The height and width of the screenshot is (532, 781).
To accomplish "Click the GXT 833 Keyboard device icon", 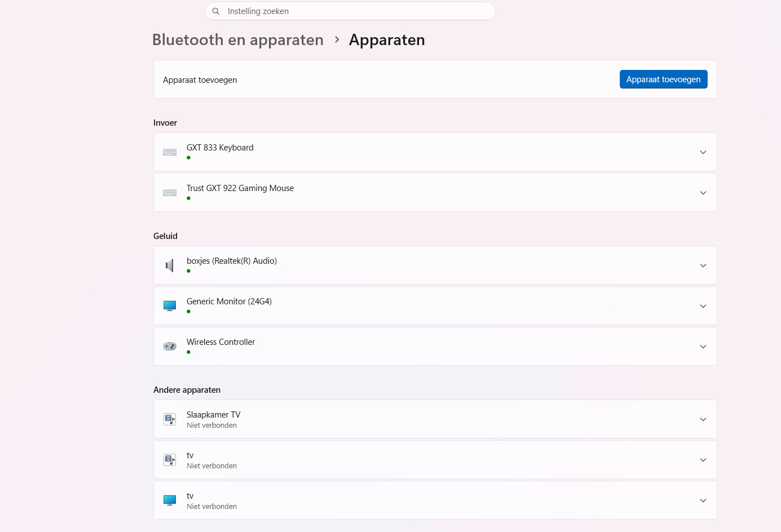I will 170,152.
